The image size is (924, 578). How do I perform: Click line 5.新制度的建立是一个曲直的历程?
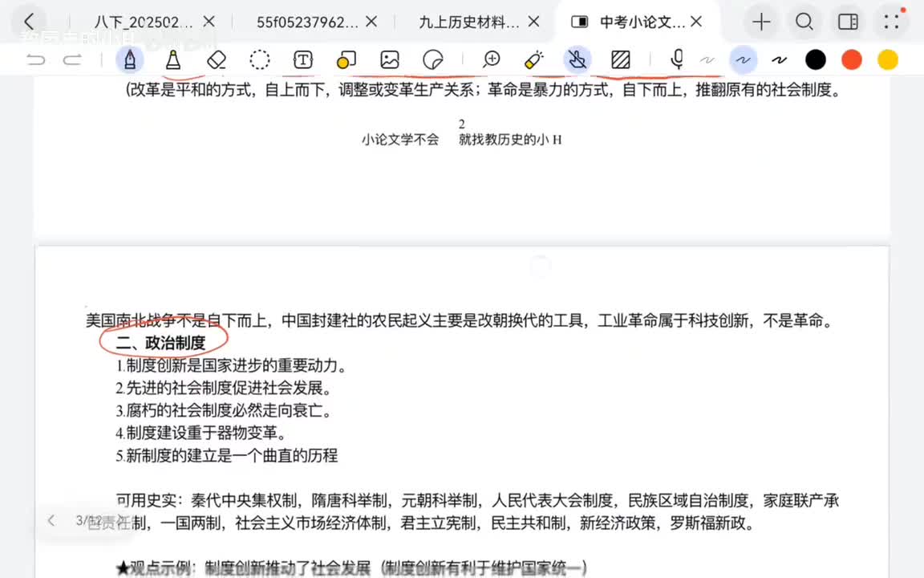click(x=227, y=455)
